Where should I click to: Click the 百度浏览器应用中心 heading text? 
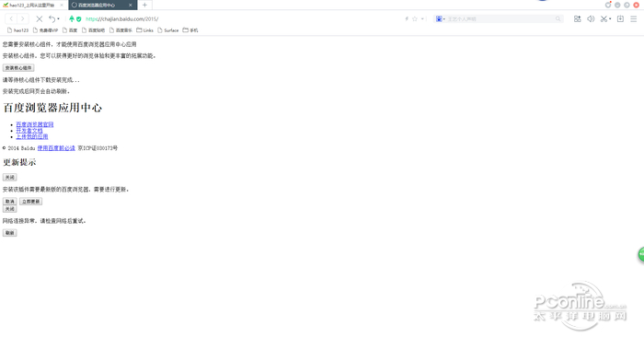52,108
